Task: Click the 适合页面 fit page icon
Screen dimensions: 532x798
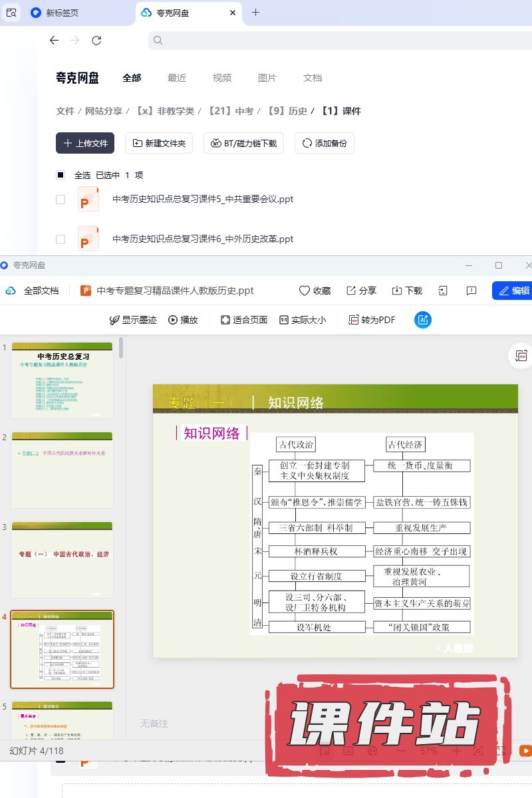Action: (225, 320)
